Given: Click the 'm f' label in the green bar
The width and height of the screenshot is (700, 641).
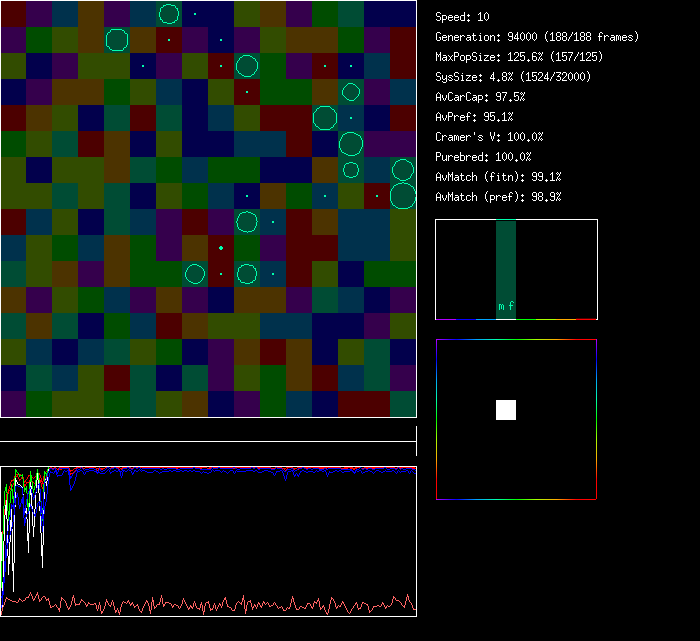Looking at the screenshot, I should pos(506,306).
